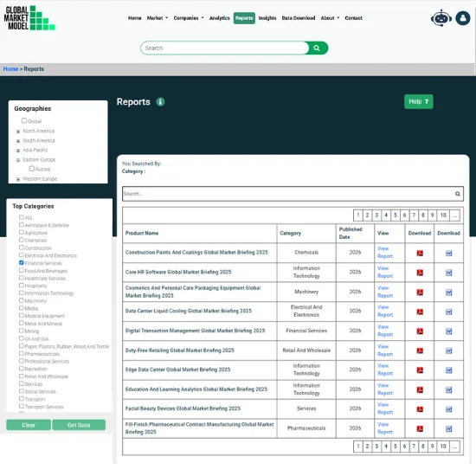Download chart file for Data Center Liquid Cooling report

(448, 312)
